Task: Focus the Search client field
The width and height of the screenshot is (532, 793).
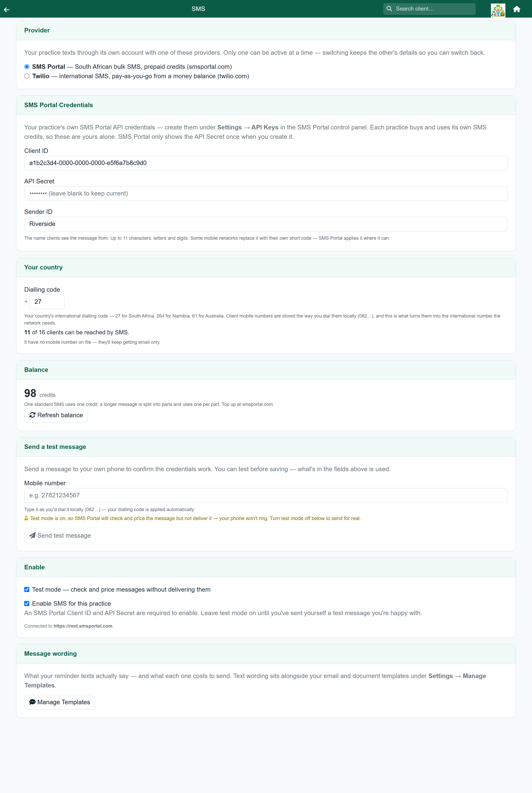Action: click(x=429, y=9)
